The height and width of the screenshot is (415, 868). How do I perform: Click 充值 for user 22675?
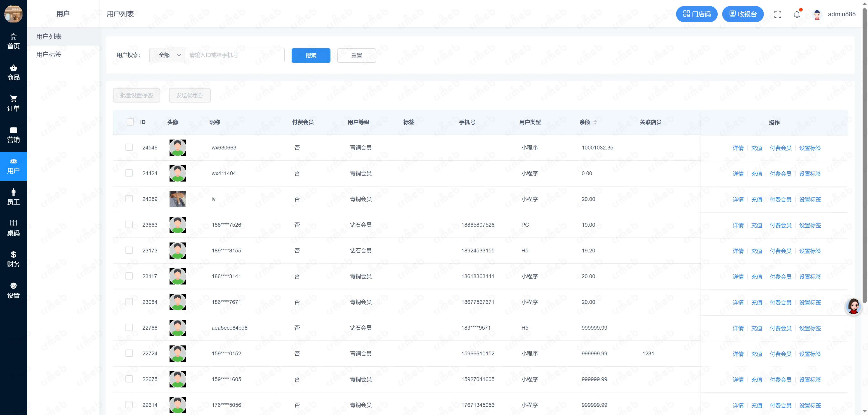click(x=757, y=380)
